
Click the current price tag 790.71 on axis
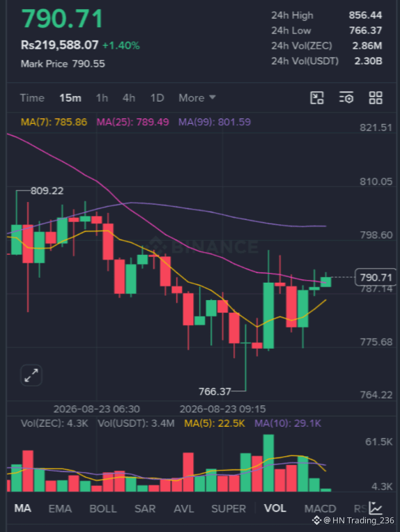tap(376, 278)
